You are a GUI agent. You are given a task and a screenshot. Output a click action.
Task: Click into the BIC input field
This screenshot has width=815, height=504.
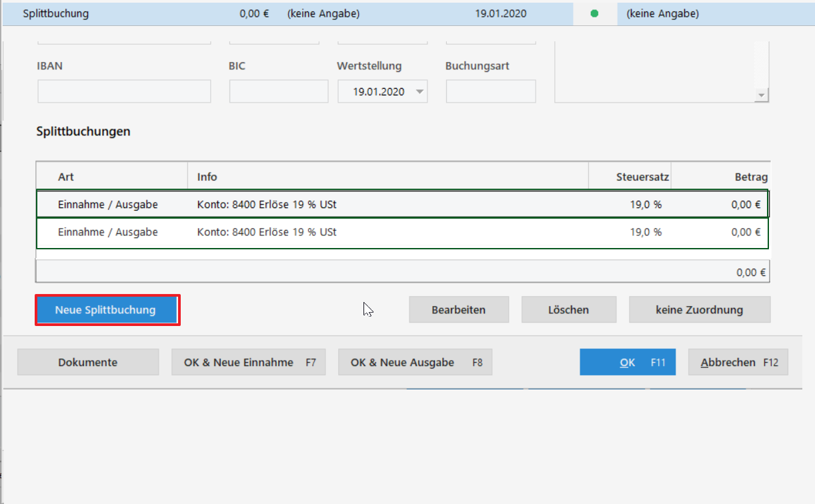(279, 91)
